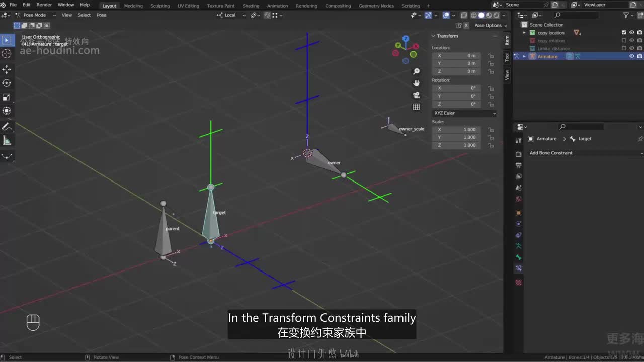Open the Render properties tab
Screen dimensions: 644x362
point(519,154)
